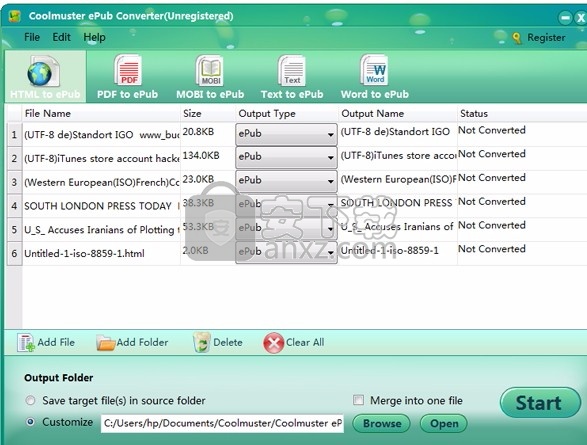The height and width of the screenshot is (445, 587).
Task: Click the Coolmuster app logo icon
Action: [14, 16]
